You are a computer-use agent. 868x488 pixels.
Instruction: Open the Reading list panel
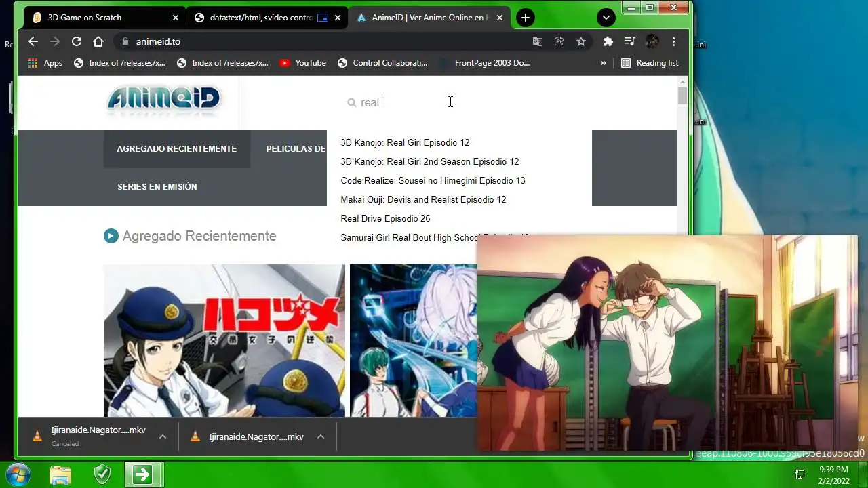click(x=650, y=63)
